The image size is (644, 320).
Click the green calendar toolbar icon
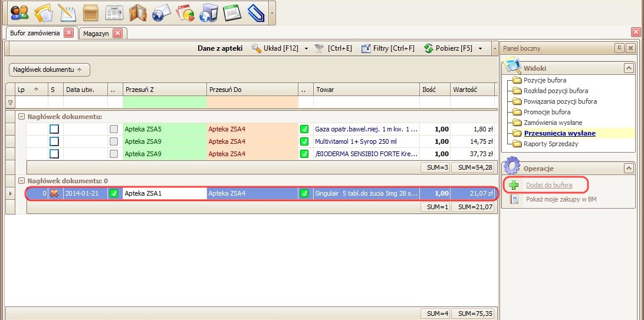tap(232, 12)
